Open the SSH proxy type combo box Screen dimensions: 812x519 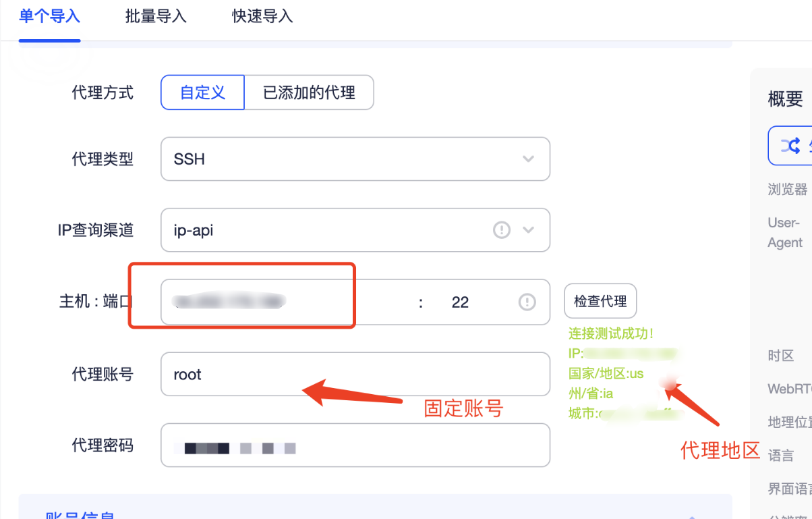pos(337,159)
